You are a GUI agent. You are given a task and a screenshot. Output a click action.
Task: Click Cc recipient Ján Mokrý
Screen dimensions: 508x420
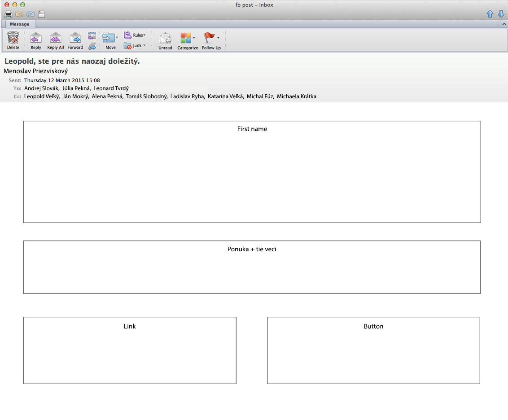click(75, 96)
